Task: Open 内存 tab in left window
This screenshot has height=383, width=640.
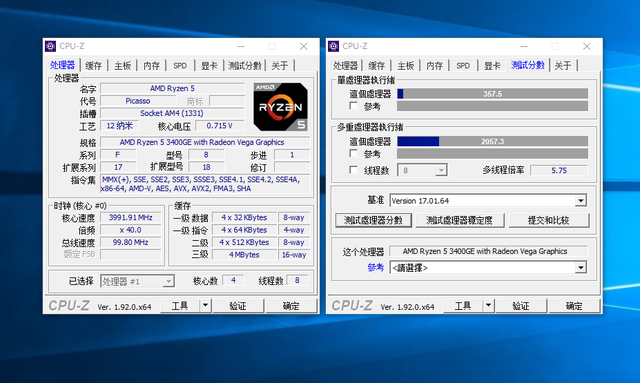Action: point(151,65)
